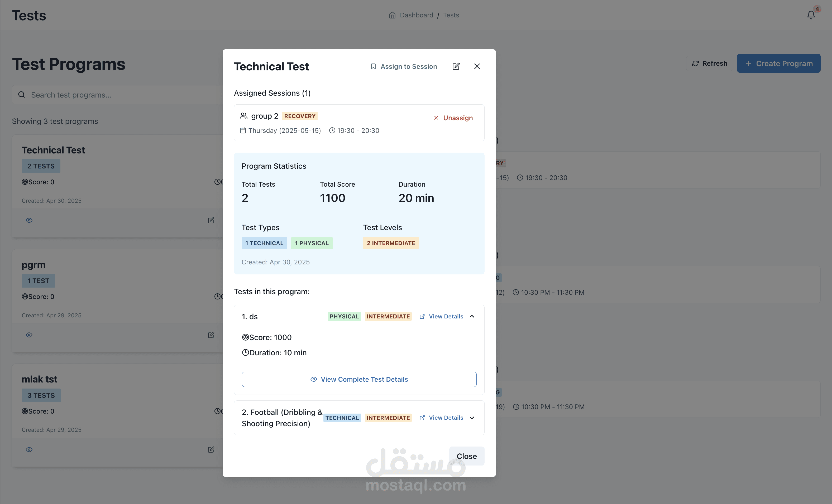Click View Complete Test Details

click(x=359, y=379)
